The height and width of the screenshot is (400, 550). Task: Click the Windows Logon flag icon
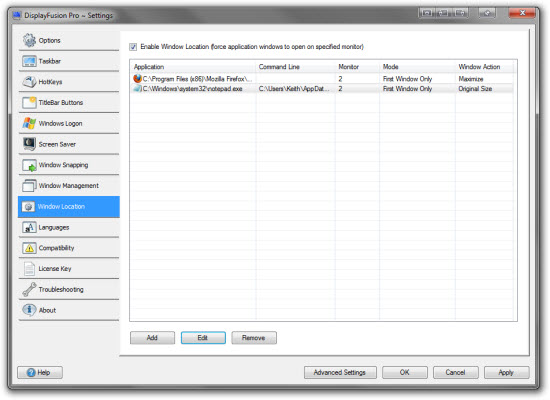pos(29,123)
